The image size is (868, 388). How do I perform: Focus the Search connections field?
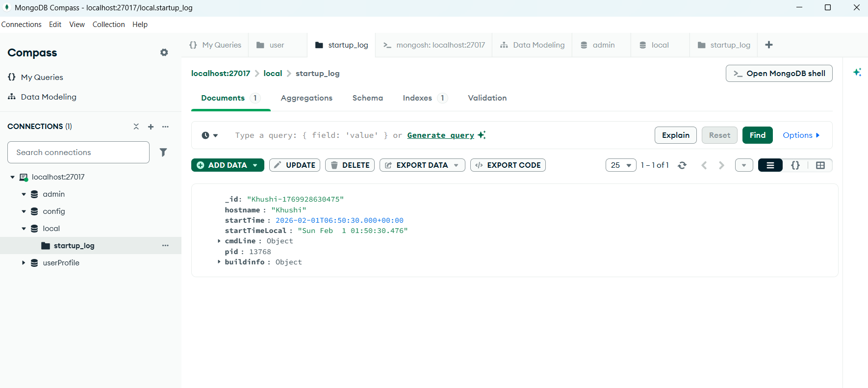click(x=78, y=153)
